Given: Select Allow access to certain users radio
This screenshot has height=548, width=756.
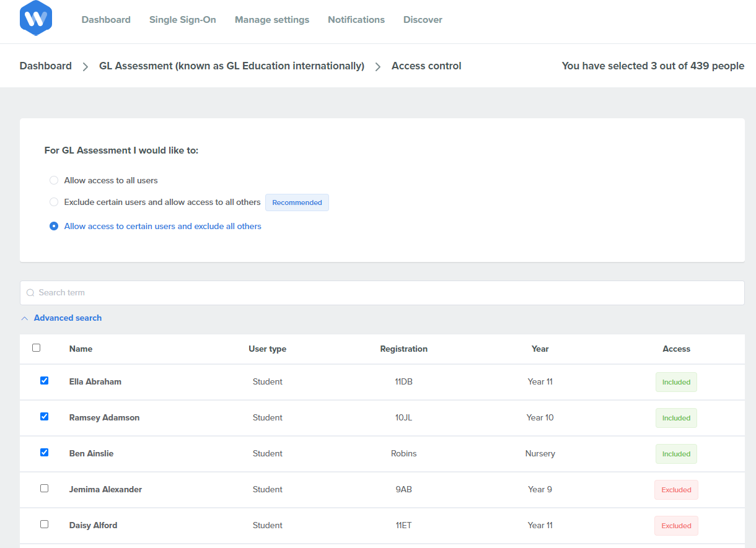Looking at the screenshot, I should [54, 227].
